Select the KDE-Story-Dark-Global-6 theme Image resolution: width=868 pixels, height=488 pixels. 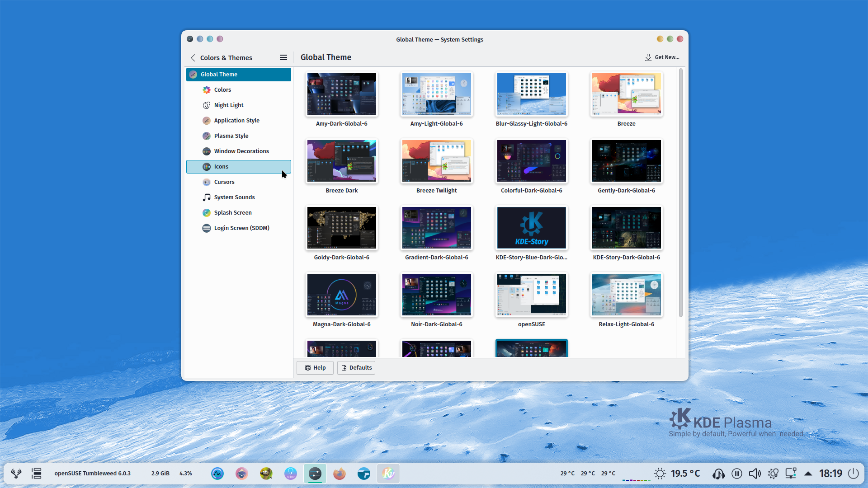click(627, 228)
